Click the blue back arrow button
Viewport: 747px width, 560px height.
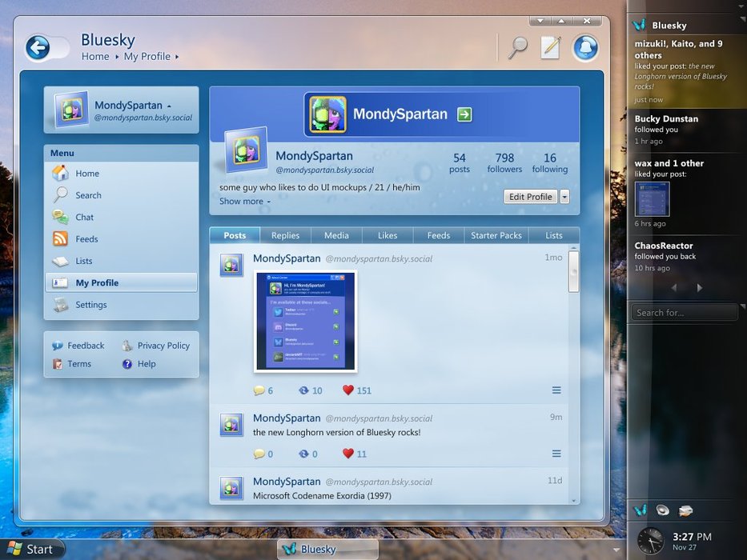38,47
